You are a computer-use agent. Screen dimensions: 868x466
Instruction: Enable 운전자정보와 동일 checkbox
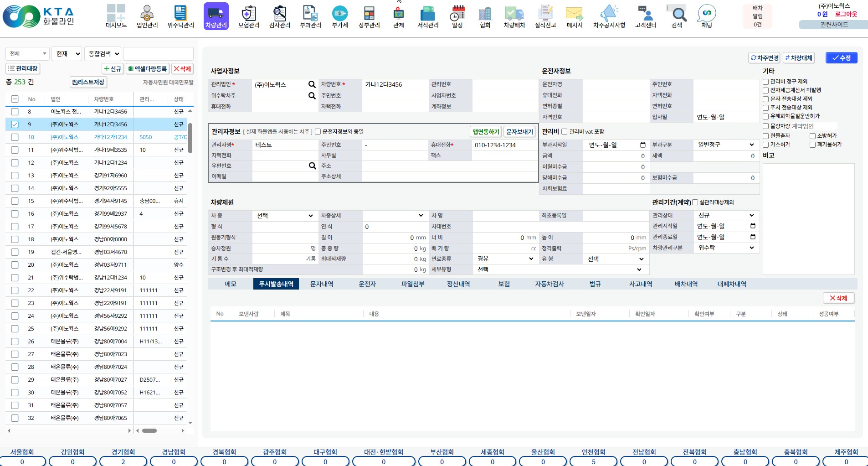tap(318, 132)
